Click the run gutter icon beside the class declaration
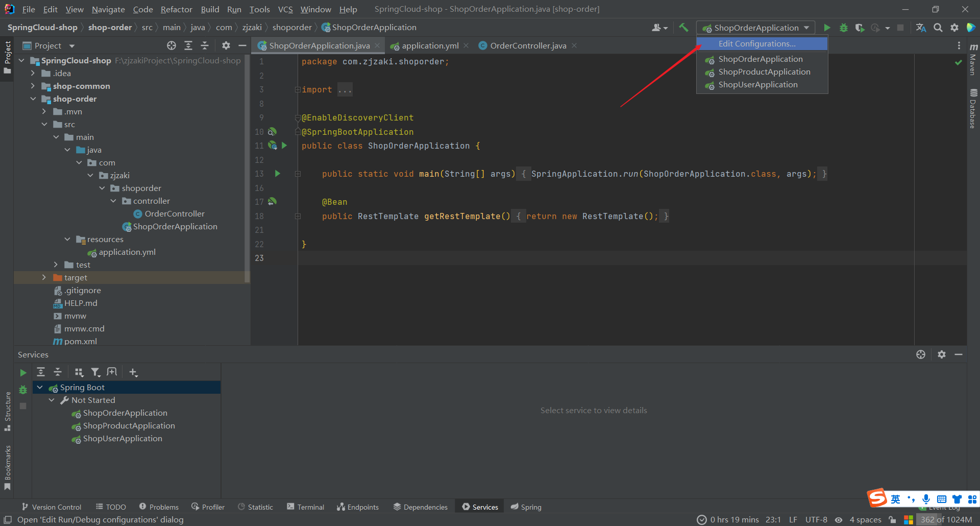This screenshot has width=980, height=526. point(284,146)
